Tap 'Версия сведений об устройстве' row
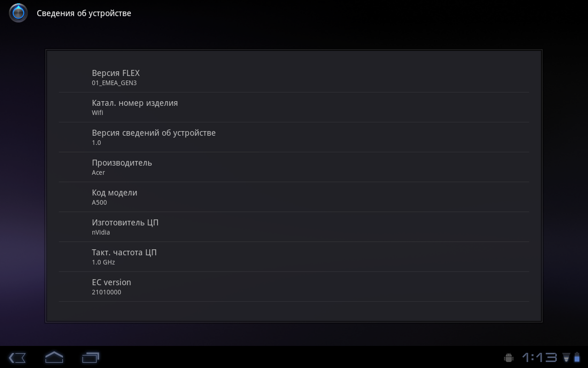This screenshot has width=588, height=368. point(294,137)
